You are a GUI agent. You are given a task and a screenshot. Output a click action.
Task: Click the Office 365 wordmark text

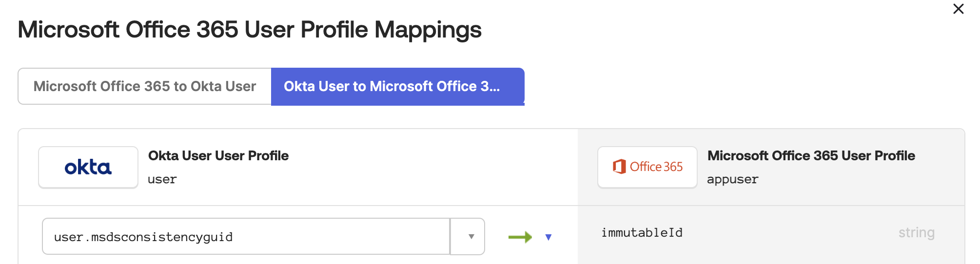[656, 167]
